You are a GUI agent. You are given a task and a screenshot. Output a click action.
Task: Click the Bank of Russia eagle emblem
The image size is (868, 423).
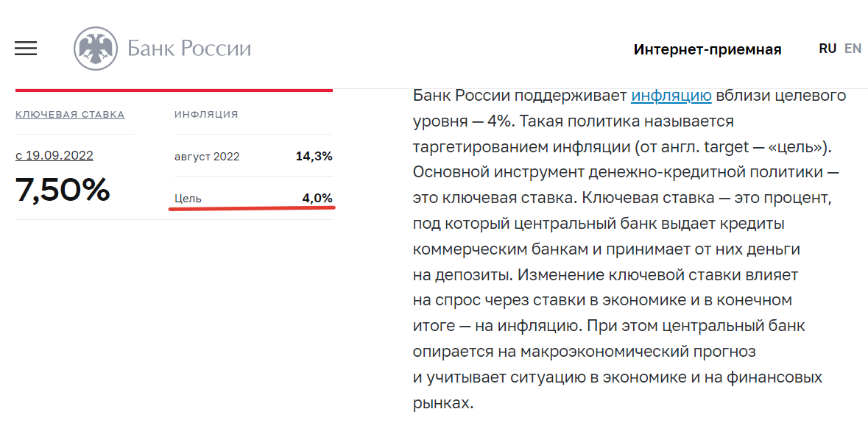tap(96, 49)
